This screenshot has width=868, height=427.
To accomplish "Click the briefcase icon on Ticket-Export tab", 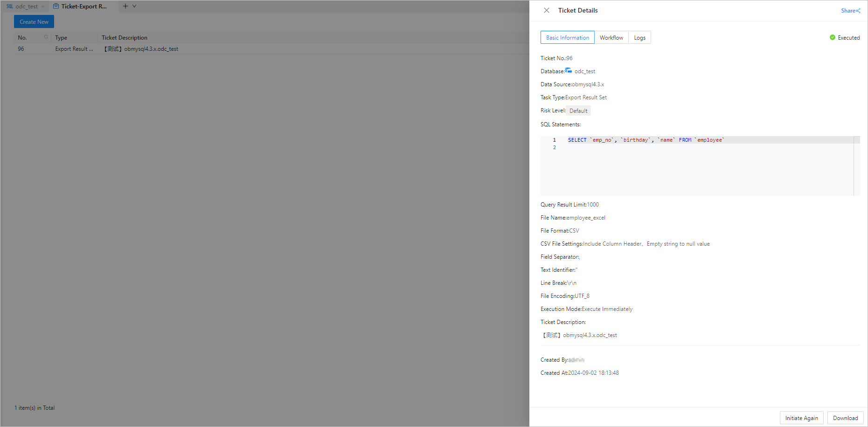I will (56, 7).
